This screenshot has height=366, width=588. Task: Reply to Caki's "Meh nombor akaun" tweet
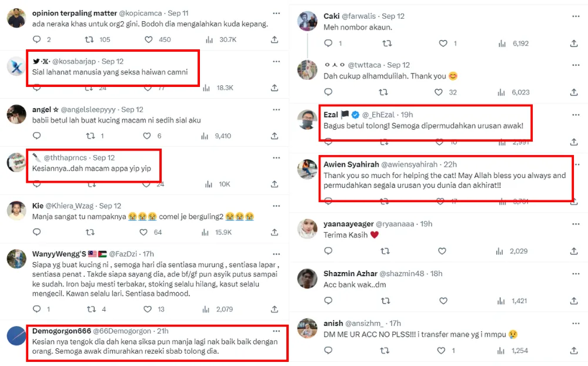pos(329,43)
